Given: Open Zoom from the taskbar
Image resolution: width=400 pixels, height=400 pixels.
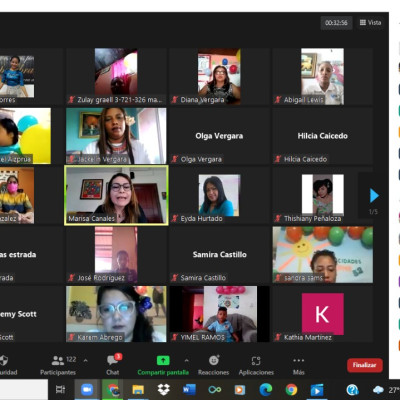Looking at the screenshot, I should coord(87,389).
